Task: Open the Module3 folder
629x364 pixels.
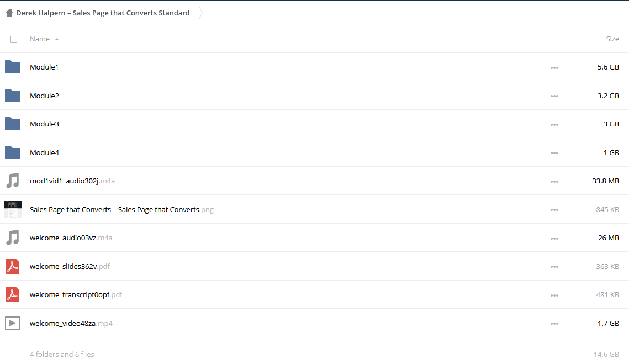Action: [x=45, y=124]
